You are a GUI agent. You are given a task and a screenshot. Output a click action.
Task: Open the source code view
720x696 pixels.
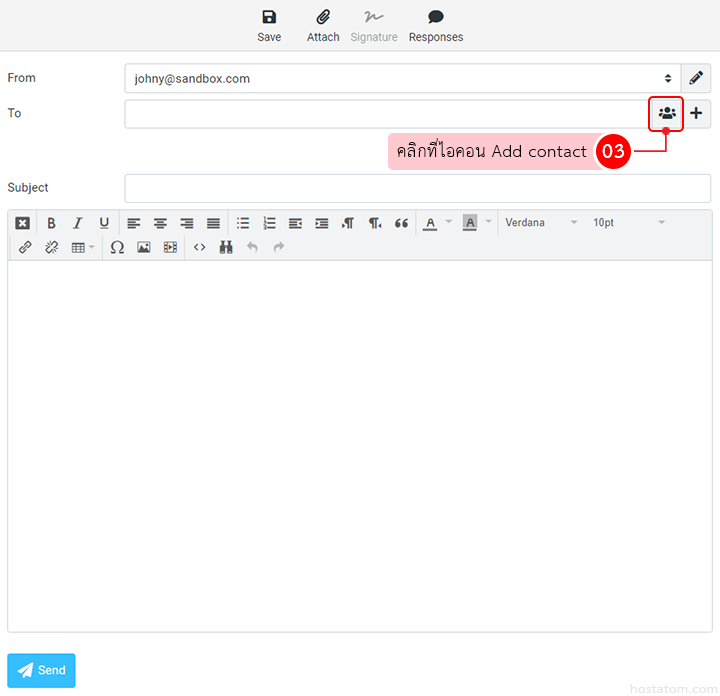pyautogui.click(x=200, y=247)
